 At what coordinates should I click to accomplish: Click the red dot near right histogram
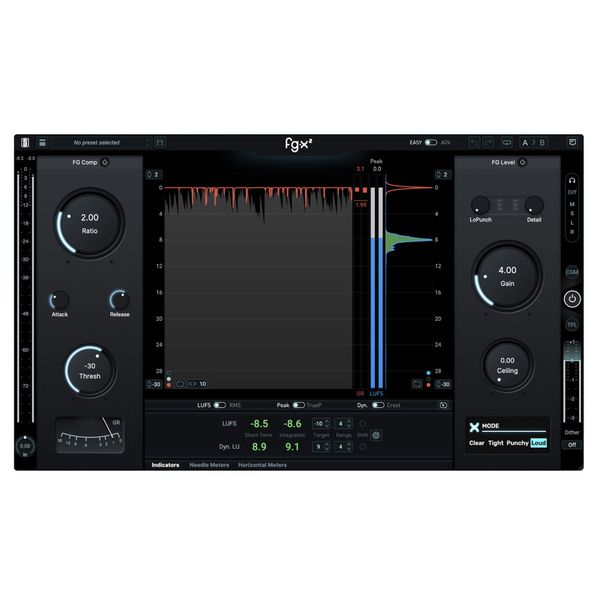[x=428, y=385]
